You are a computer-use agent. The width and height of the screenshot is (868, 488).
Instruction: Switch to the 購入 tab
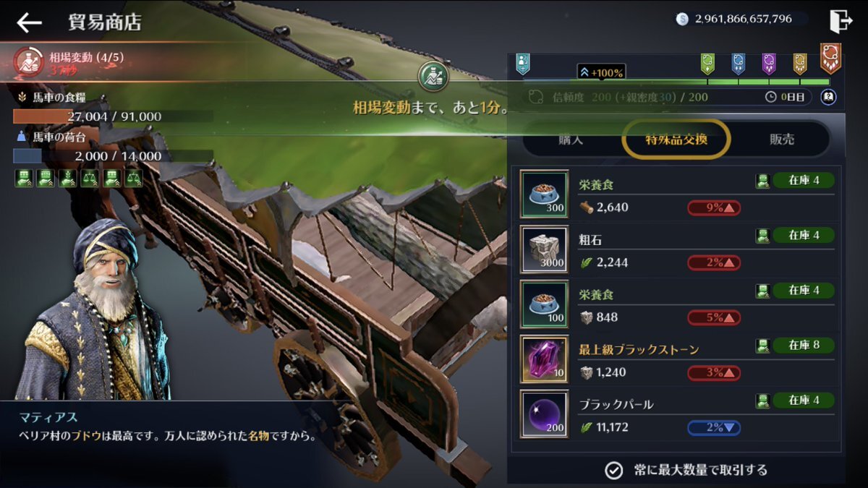click(x=571, y=140)
